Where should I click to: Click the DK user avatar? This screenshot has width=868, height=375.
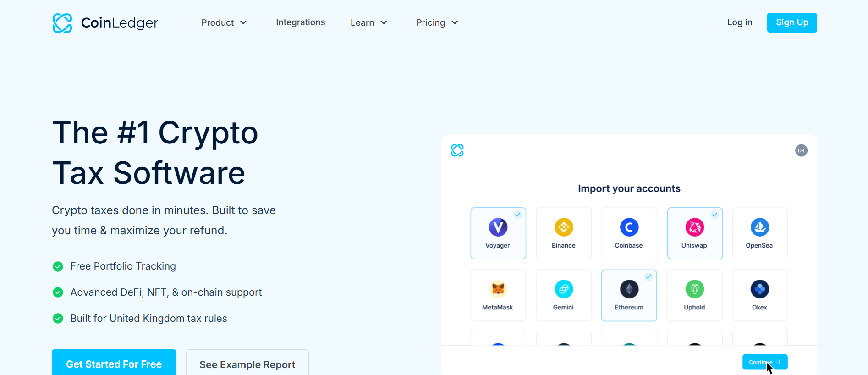pos(801,150)
